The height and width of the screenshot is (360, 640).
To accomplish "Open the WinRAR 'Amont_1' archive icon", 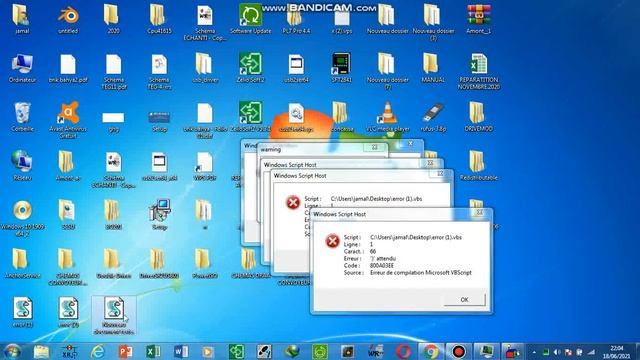I will click(x=479, y=18).
